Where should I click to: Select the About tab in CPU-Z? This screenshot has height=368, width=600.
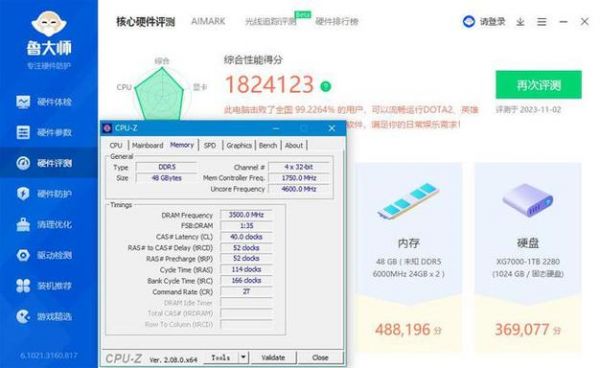pyautogui.click(x=293, y=145)
